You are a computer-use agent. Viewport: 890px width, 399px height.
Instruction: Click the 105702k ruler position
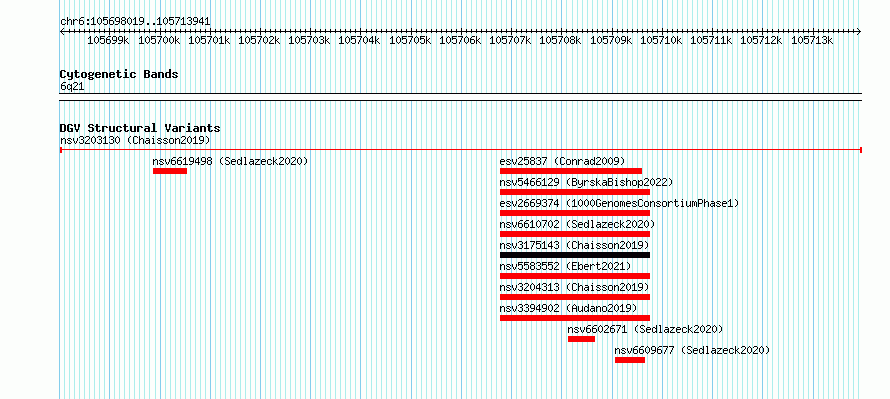pos(259,40)
